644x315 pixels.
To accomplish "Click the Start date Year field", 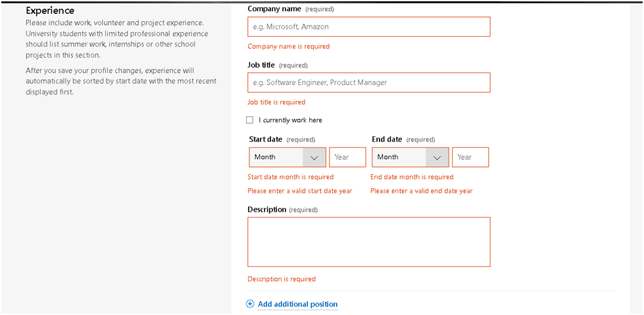I will coord(347,157).
